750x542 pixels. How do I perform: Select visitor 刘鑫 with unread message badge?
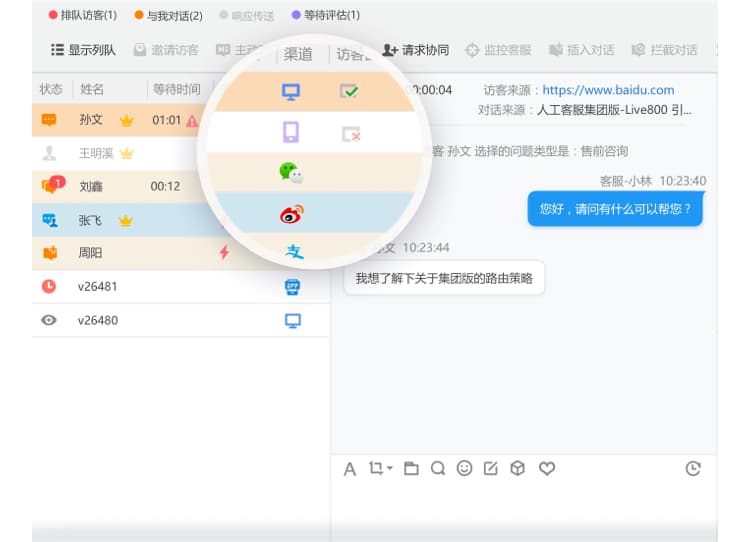(91, 186)
